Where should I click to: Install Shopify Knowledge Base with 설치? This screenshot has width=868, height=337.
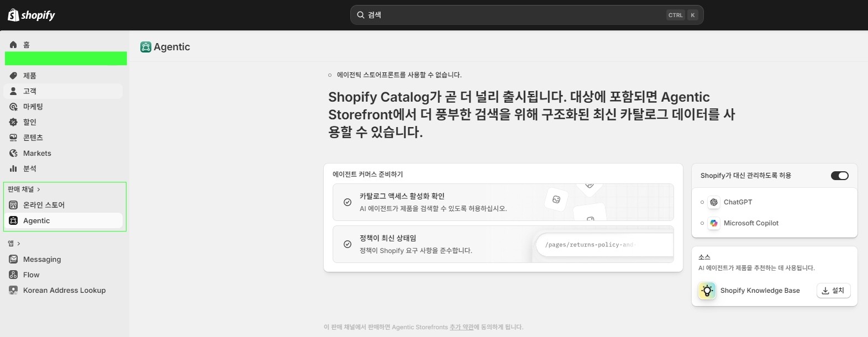coord(833,291)
